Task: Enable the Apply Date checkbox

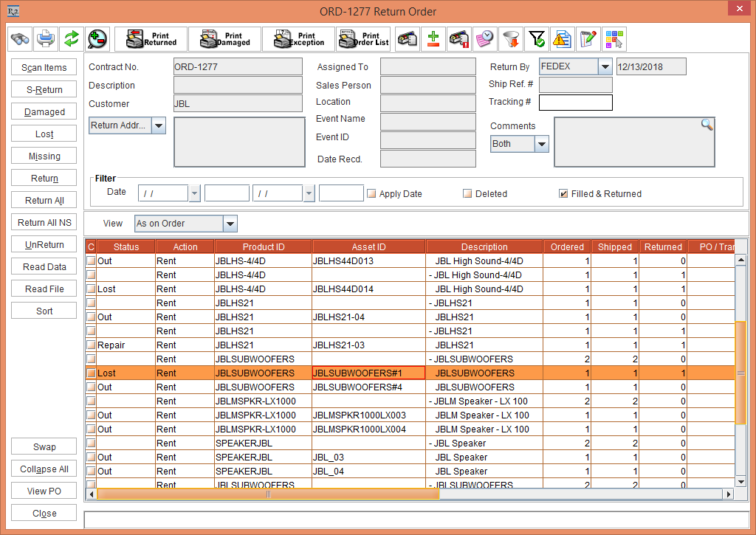Action: click(372, 194)
